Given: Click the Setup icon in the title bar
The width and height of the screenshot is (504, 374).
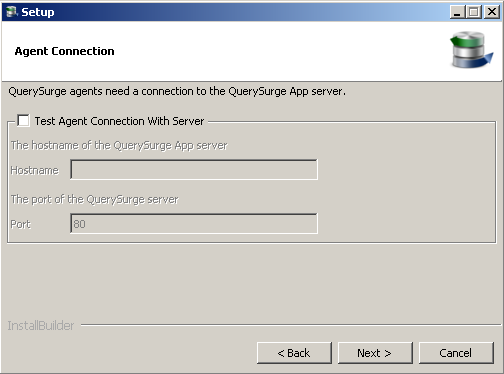Looking at the screenshot, I should 11,12.
